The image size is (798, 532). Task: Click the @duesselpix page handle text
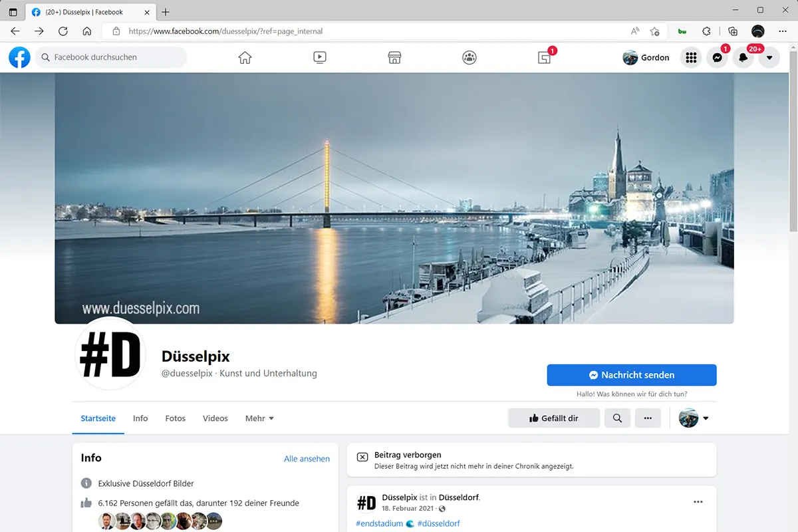[x=187, y=374]
